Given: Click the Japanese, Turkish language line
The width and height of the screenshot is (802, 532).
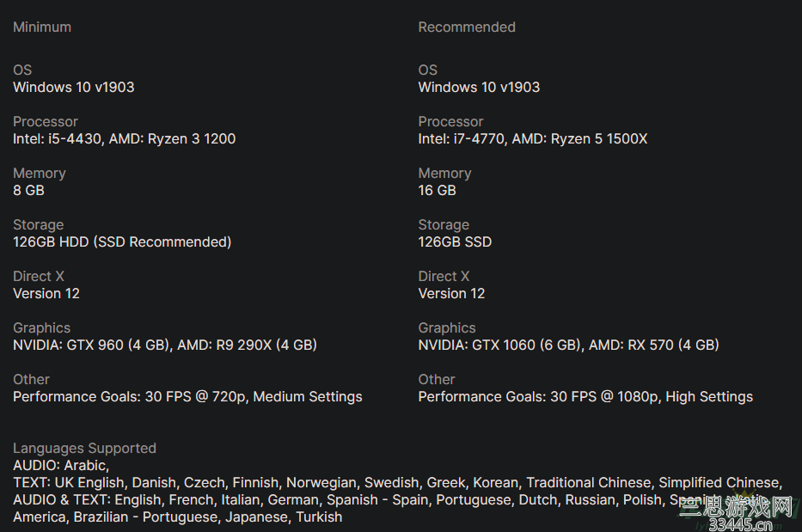Looking at the screenshot, I should click(x=177, y=517).
